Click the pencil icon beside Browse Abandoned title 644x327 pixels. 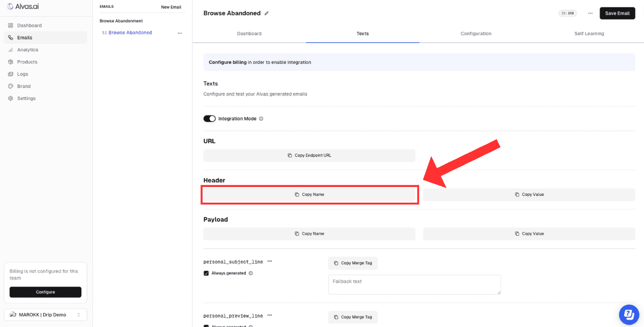tap(267, 13)
